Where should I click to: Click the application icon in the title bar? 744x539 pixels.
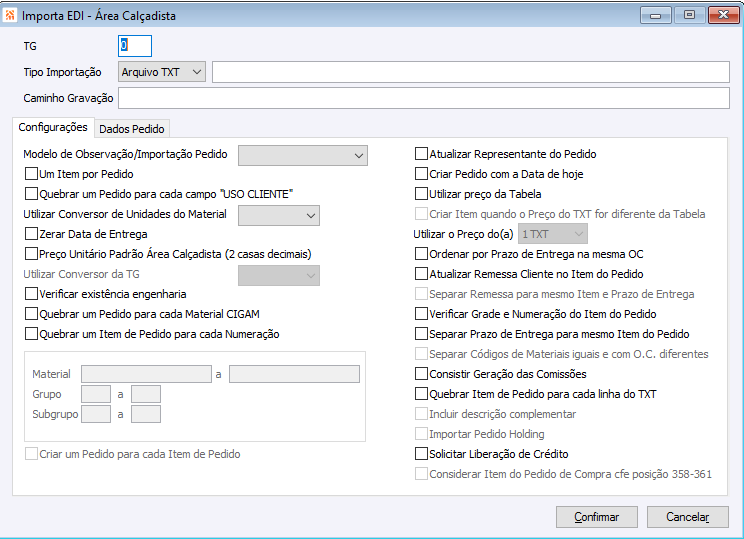pos(9,15)
